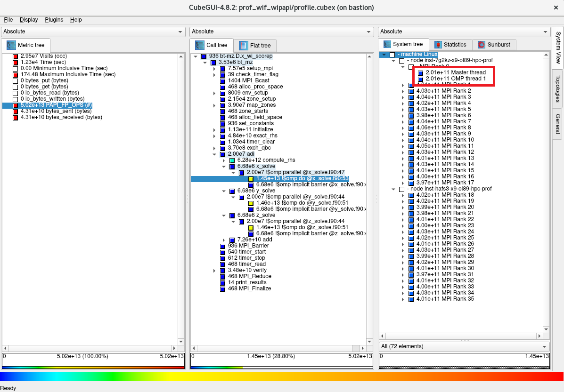Click the red Time (sec) metric icon
This screenshot has height=392, width=564.
15,62
